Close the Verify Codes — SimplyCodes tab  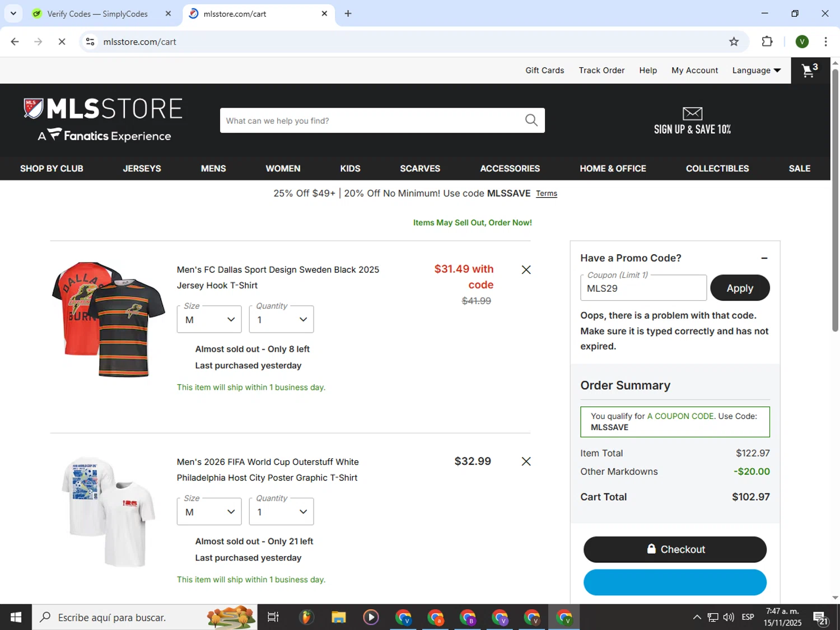point(168,13)
